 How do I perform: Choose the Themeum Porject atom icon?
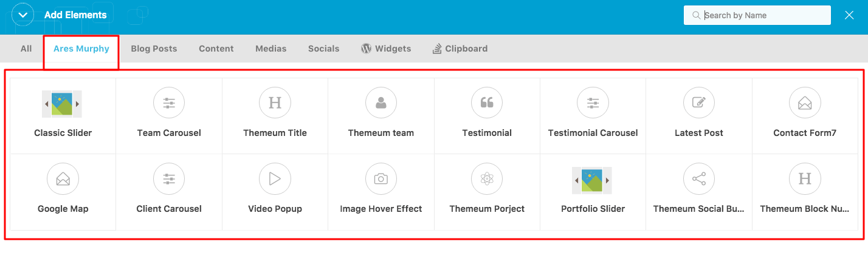(487, 179)
